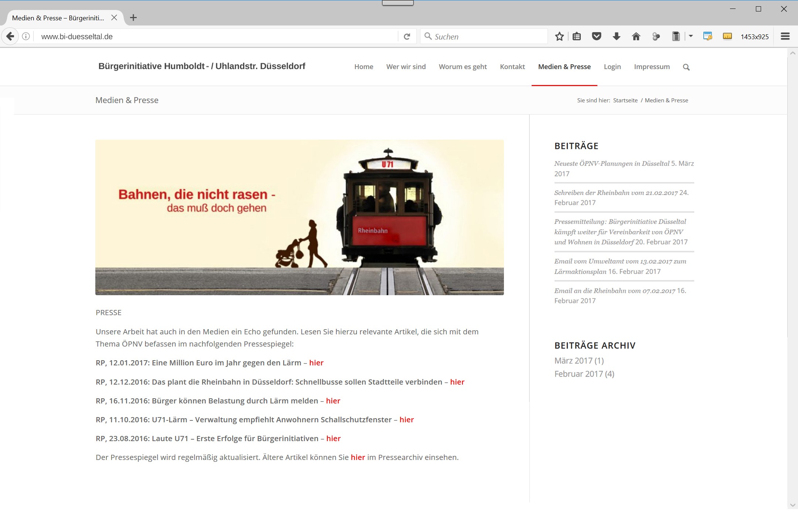Open post Neueste ÖPNV-Planungen in Düsseltal
The image size is (798, 532).
coord(612,163)
